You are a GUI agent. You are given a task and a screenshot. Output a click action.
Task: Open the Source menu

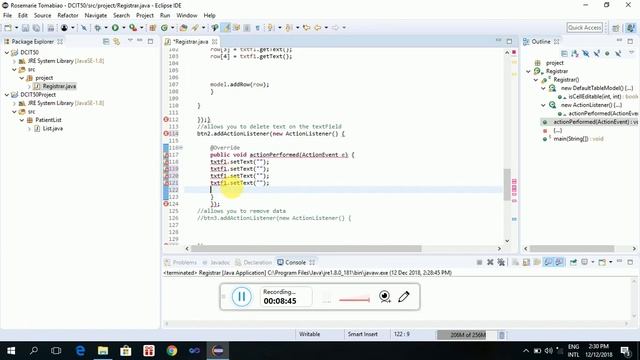click(42, 16)
